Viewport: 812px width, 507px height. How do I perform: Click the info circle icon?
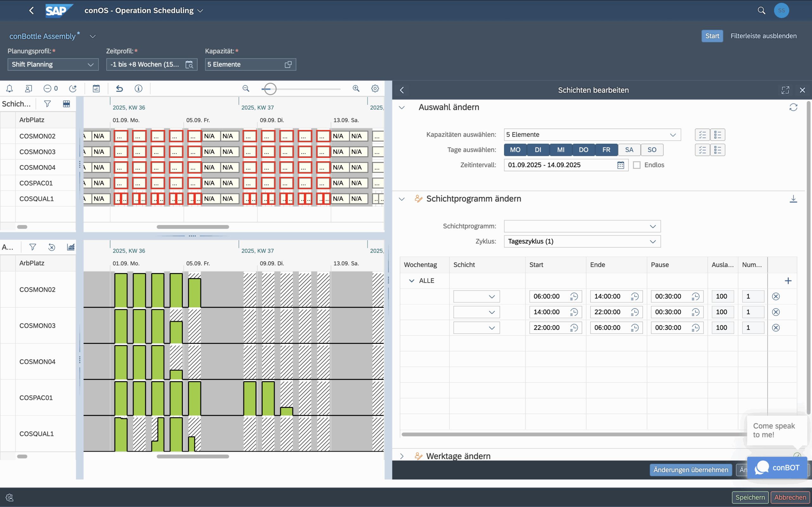click(139, 88)
